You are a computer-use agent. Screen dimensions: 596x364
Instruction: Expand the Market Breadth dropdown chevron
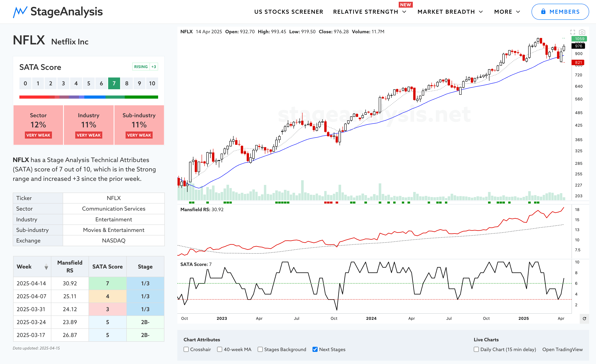[x=481, y=12]
